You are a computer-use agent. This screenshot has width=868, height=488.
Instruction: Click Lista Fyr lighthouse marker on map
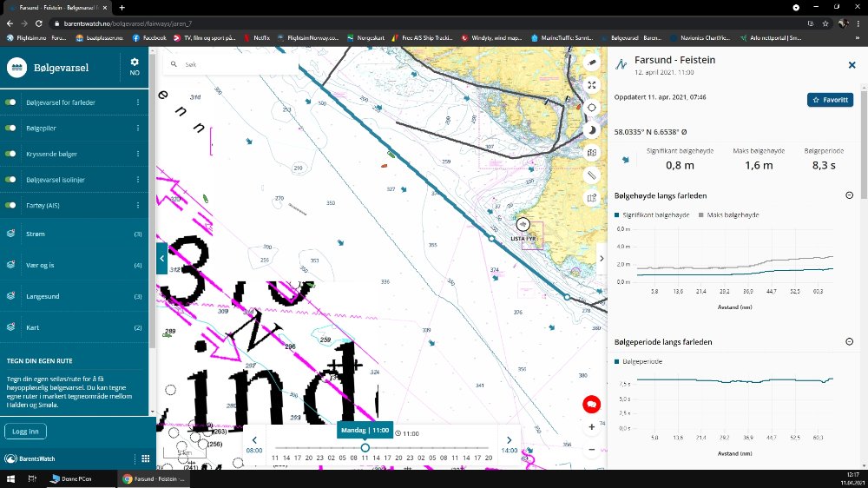(523, 224)
